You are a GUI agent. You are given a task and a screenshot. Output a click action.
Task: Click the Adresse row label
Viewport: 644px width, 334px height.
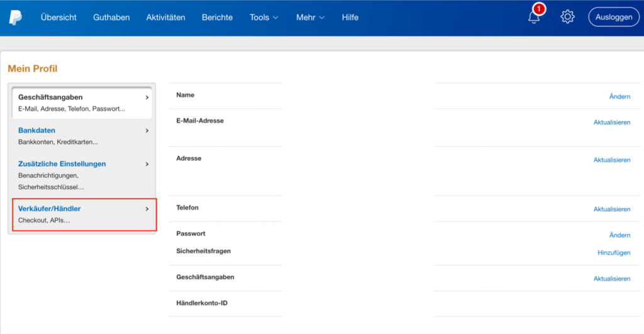coord(189,158)
